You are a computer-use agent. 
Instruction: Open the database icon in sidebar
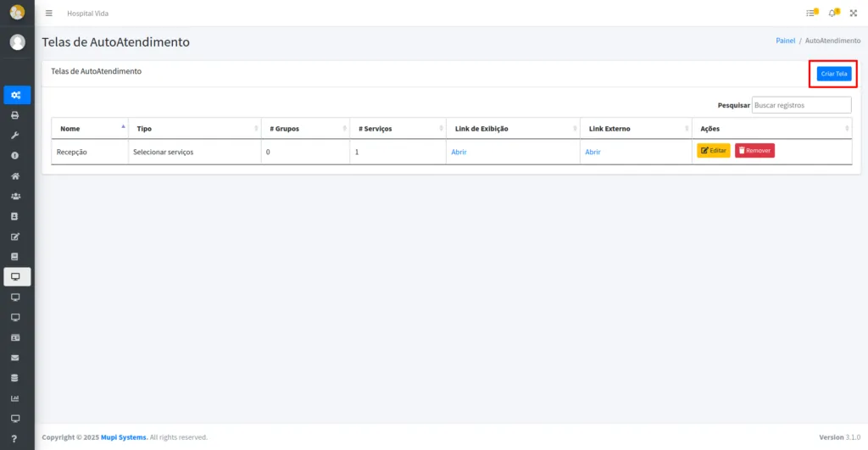tap(15, 378)
